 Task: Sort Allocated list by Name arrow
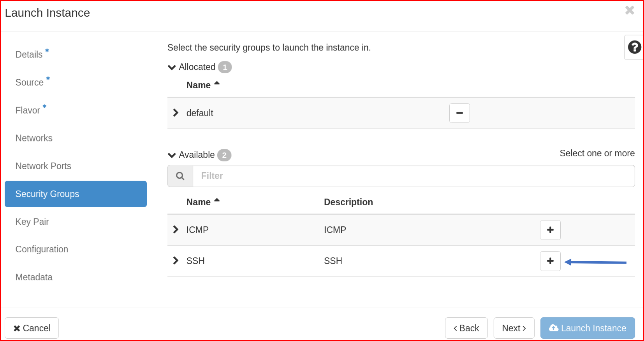tap(217, 83)
